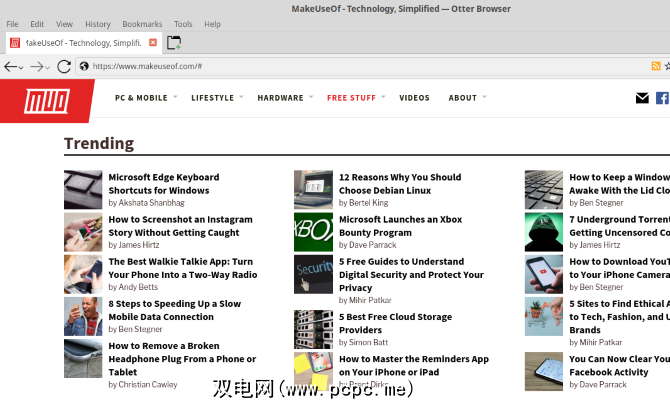
Task: Open the Facebook icon in site header
Action: (x=662, y=98)
